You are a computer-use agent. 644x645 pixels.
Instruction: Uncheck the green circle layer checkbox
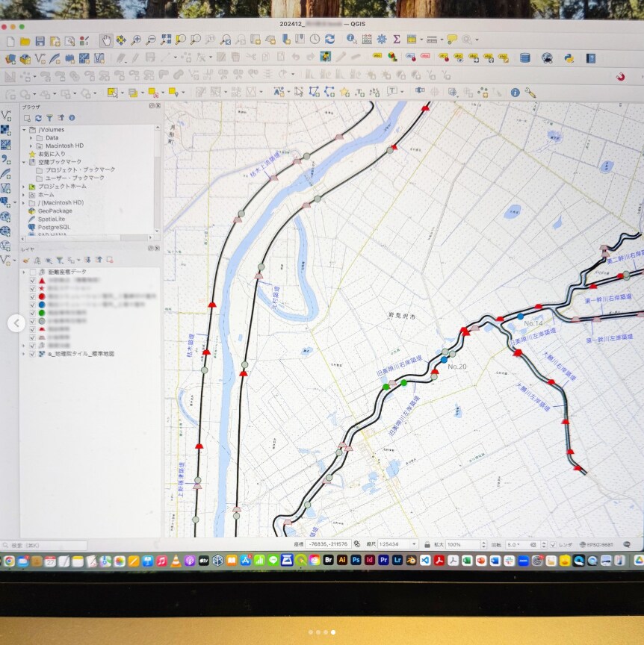click(x=33, y=313)
